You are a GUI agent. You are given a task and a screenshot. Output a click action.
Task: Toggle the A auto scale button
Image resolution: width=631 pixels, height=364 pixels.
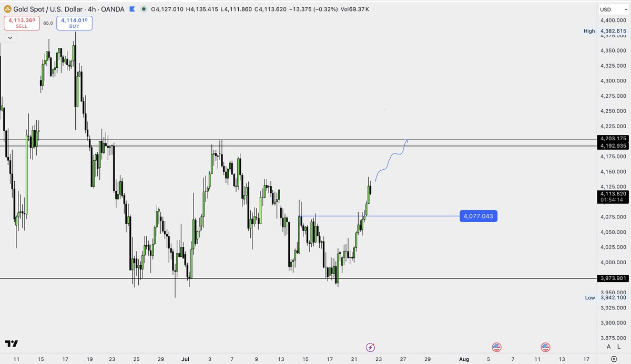click(x=608, y=347)
